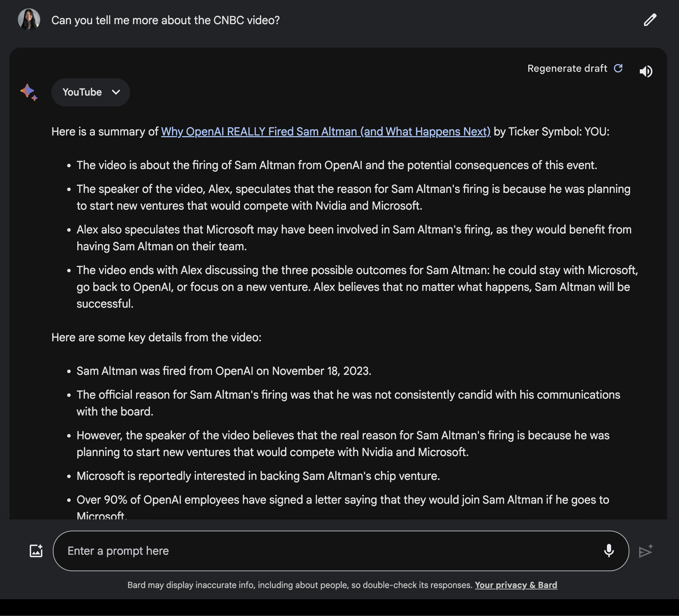Screen dimensions: 679x616
Task: Click the regenerate circular arrow icon
Action: click(x=618, y=68)
